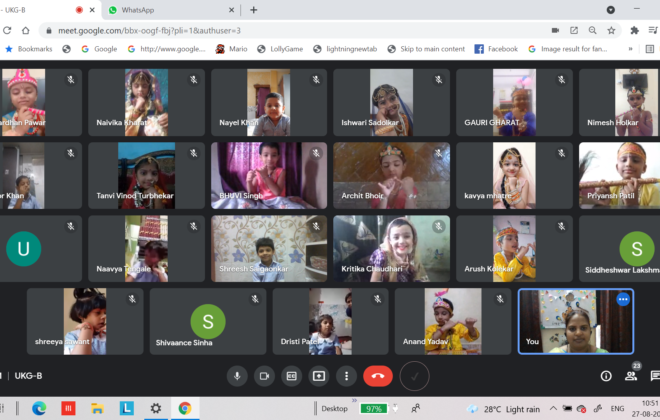
Task: Click Ishwari Sadolkar's muted mic icon
Action: pyautogui.click(x=439, y=80)
